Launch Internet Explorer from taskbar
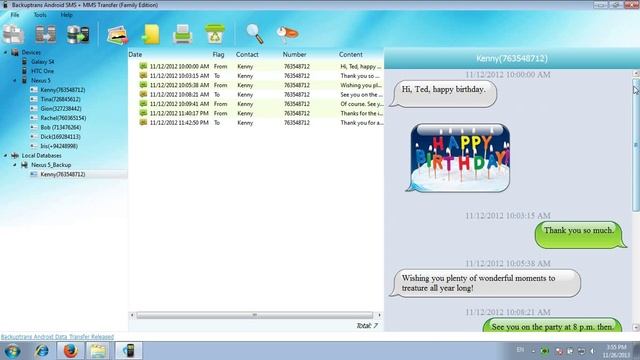This screenshot has width=640, height=360. point(42,351)
